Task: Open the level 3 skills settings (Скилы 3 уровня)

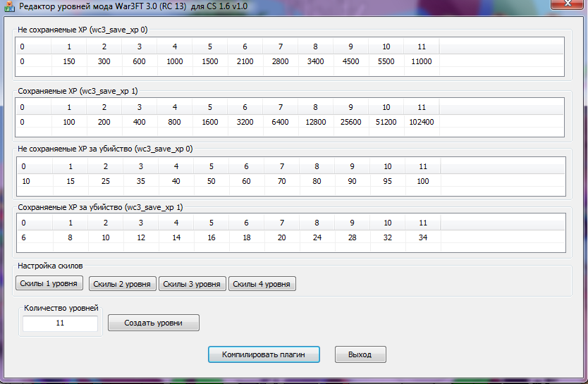Action: (x=192, y=284)
